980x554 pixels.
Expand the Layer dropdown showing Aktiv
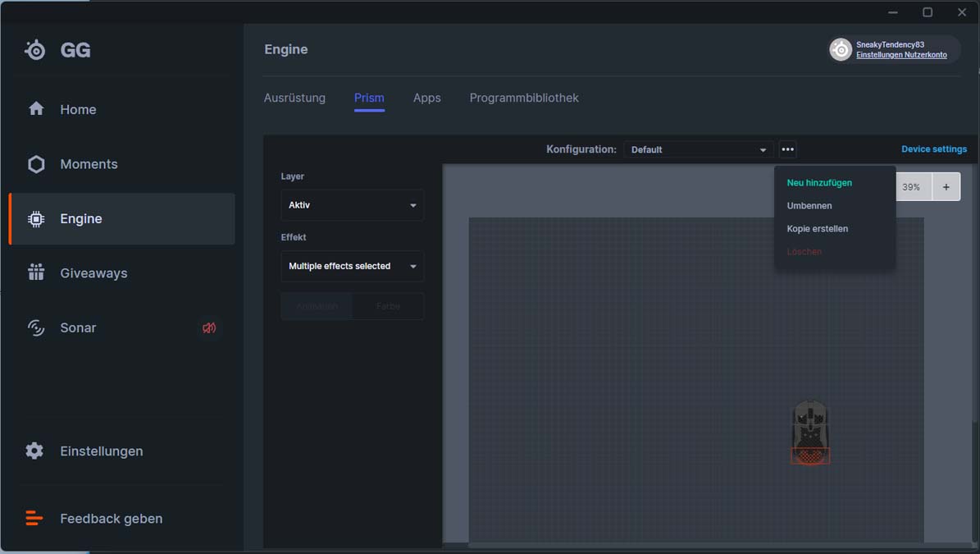tap(352, 205)
